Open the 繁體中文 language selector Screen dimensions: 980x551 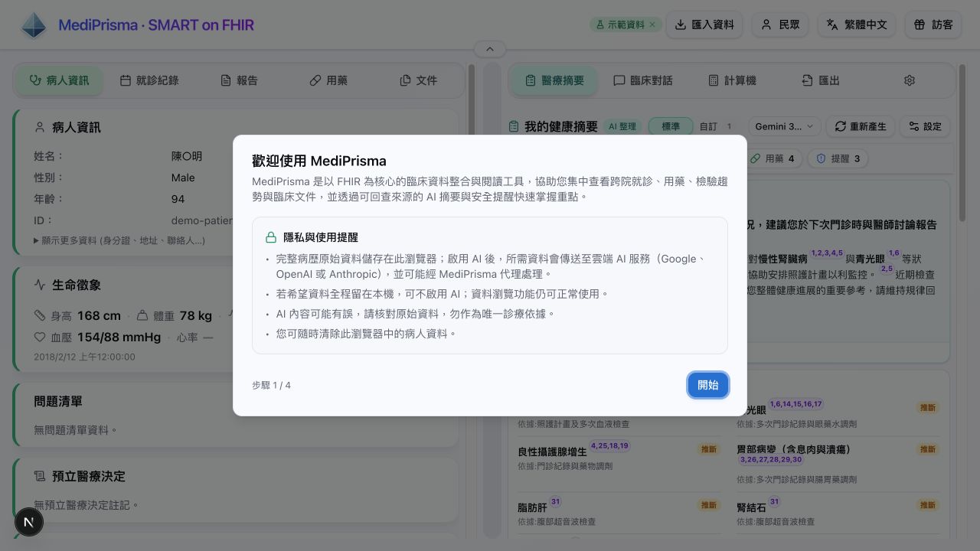(x=857, y=24)
